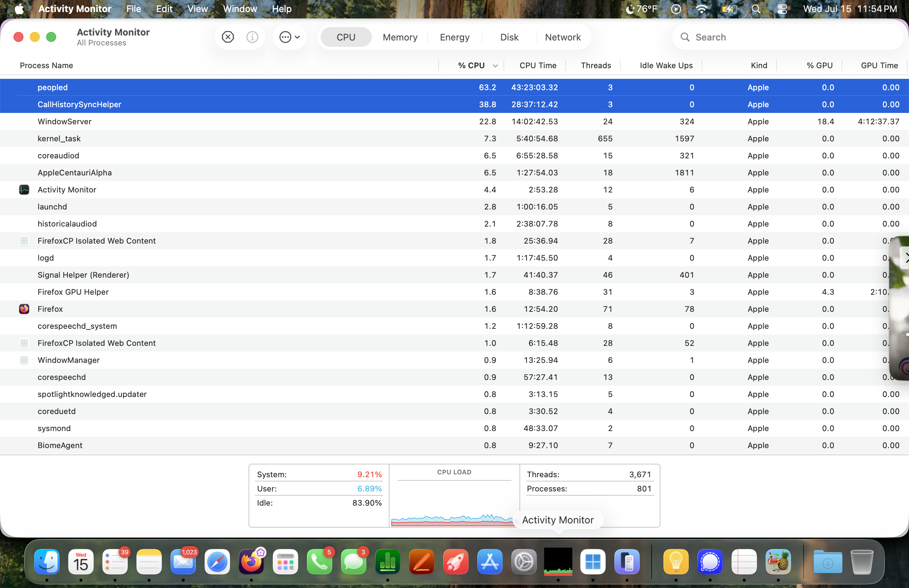The height and width of the screenshot is (588, 909).
Task: Open the Help menu
Action: (x=282, y=9)
